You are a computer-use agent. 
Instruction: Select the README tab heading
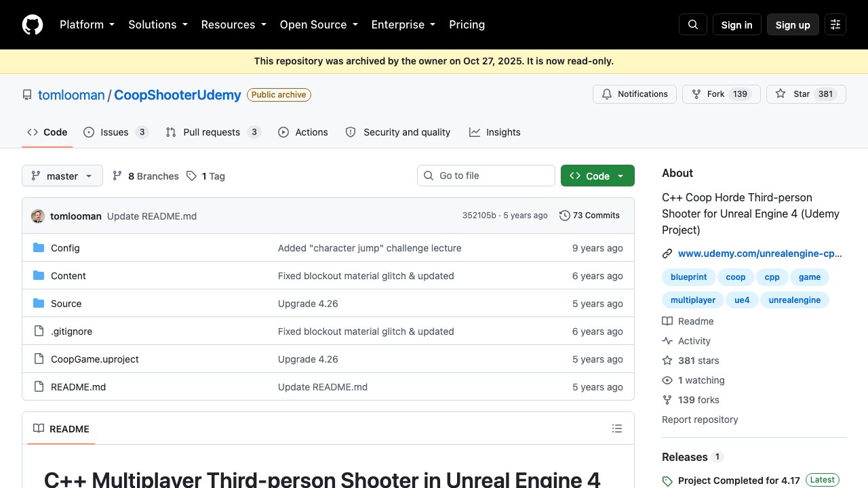[x=61, y=428]
